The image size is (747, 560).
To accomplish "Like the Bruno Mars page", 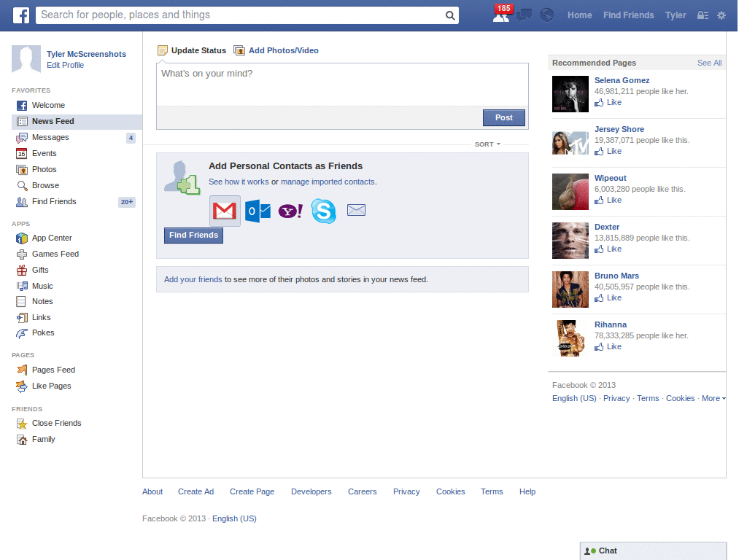I will [x=608, y=298].
